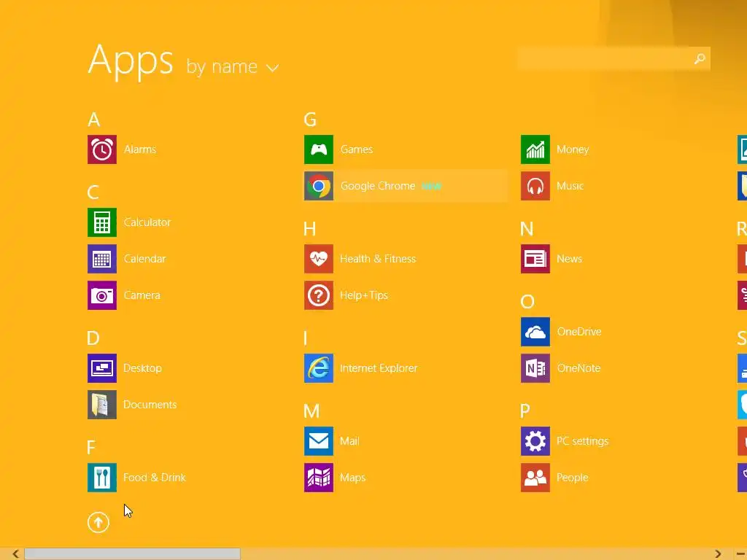Jump using the letter A header
The width and height of the screenshot is (747, 560).
coord(94,120)
